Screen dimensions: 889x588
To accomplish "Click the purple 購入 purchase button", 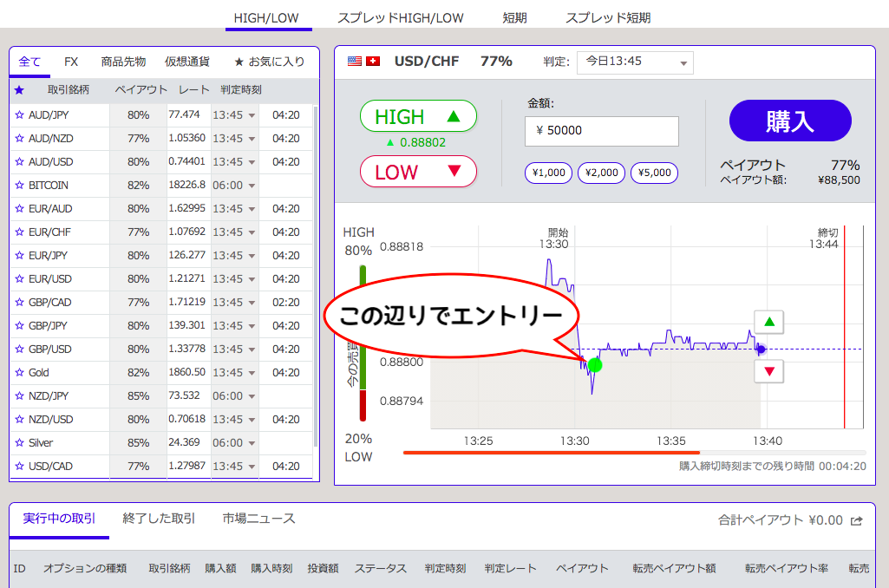I will [790, 121].
